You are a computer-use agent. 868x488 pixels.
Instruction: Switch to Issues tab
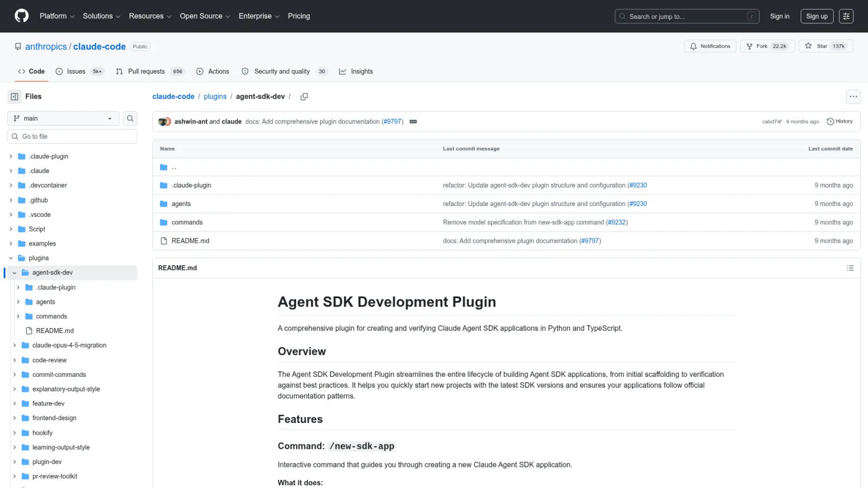pyautogui.click(x=79, y=72)
